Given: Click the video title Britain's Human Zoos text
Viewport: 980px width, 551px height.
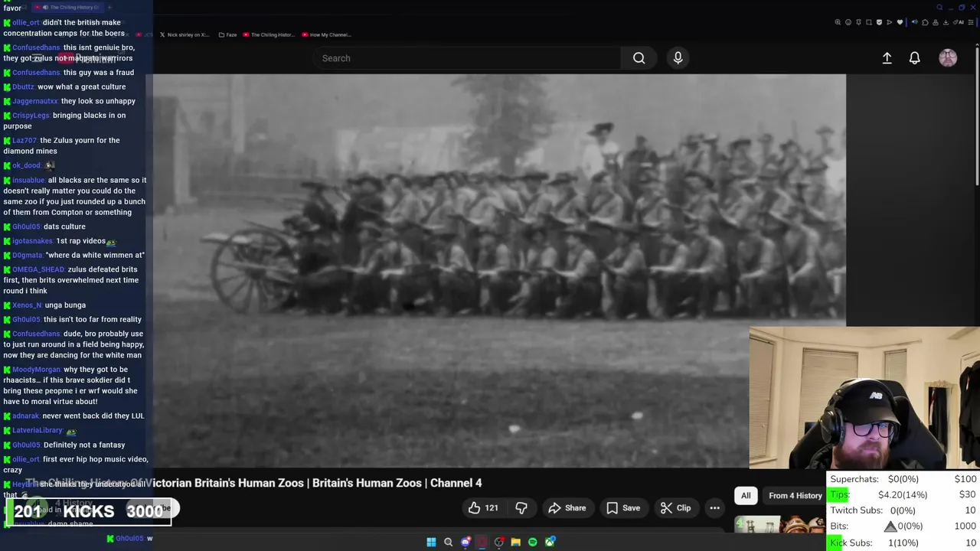Looking at the screenshot, I should 367,483.
